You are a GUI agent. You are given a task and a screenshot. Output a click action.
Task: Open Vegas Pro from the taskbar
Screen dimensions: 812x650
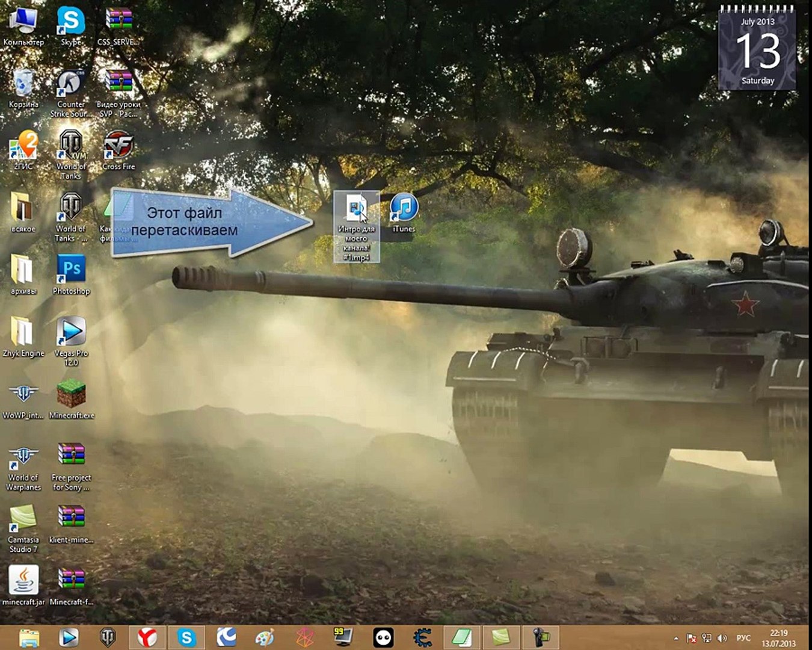point(69,637)
